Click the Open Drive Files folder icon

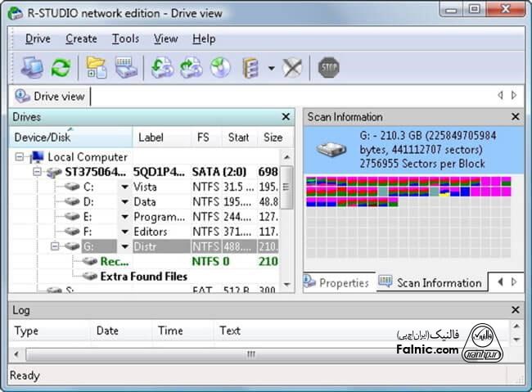tap(97, 67)
